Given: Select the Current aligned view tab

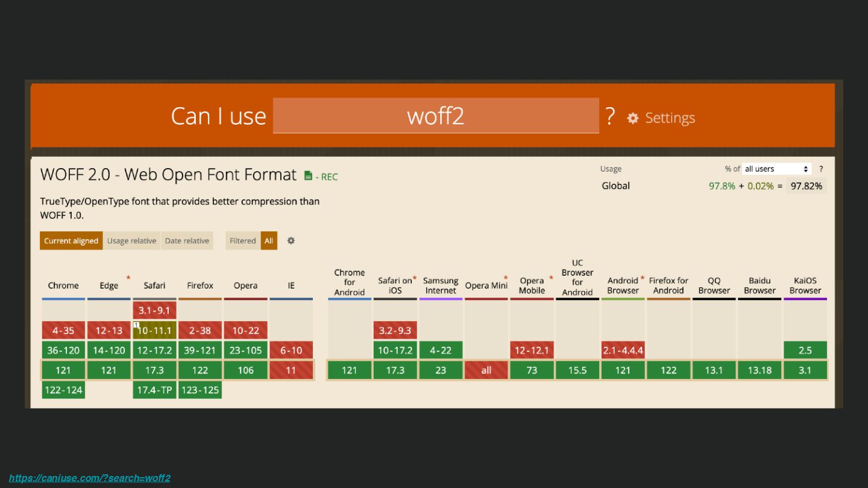Looking at the screenshot, I should (x=71, y=240).
